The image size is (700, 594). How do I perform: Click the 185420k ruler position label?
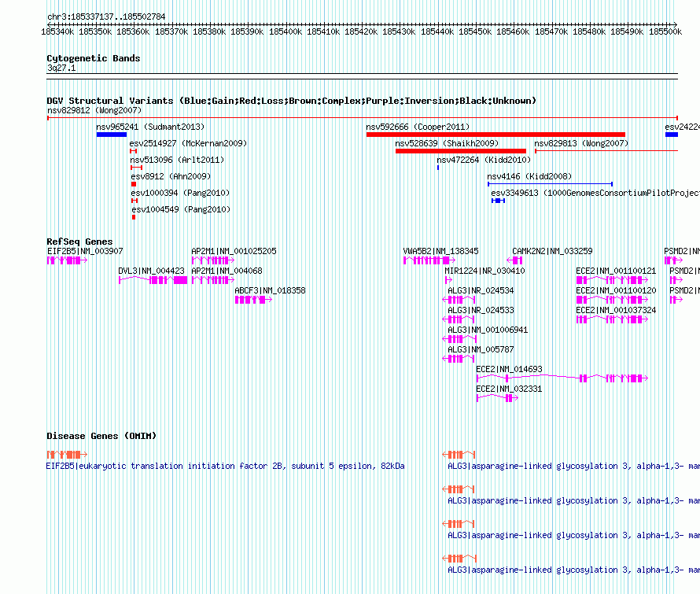click(x=361, y=31)
